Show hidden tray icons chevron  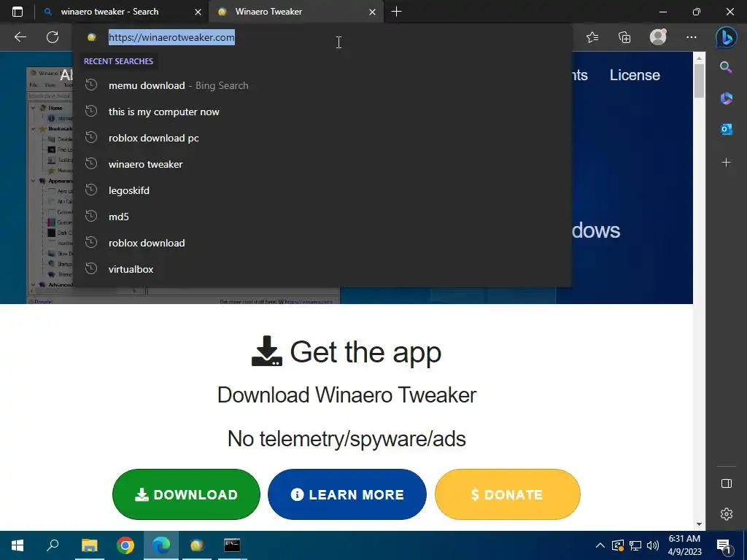600,545
